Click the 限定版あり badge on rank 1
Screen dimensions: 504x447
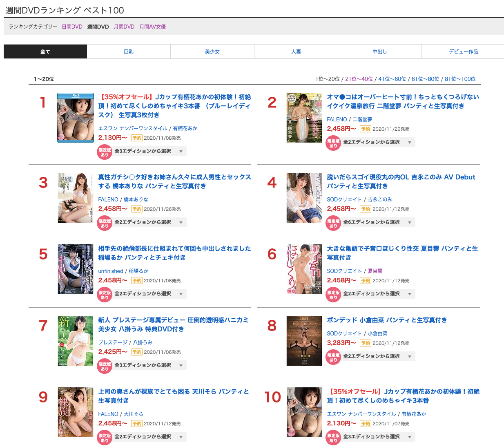[105, 152]
